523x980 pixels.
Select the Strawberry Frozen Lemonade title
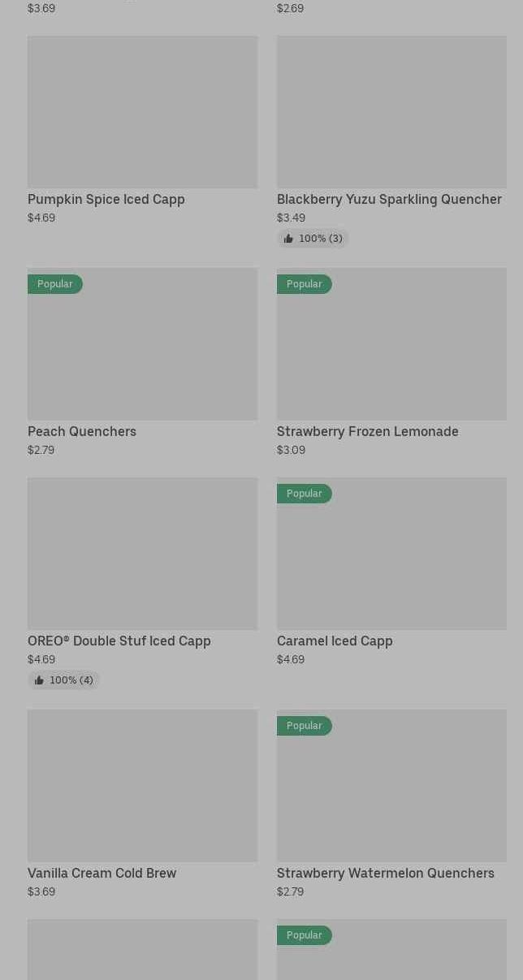(x=368, y=431)
